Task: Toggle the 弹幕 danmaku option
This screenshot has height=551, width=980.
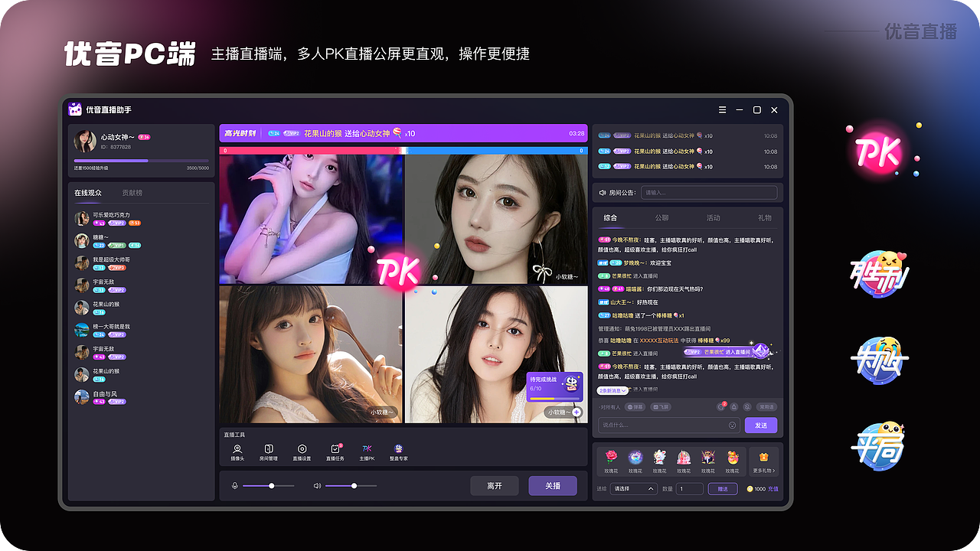Action: pos(636,407)
